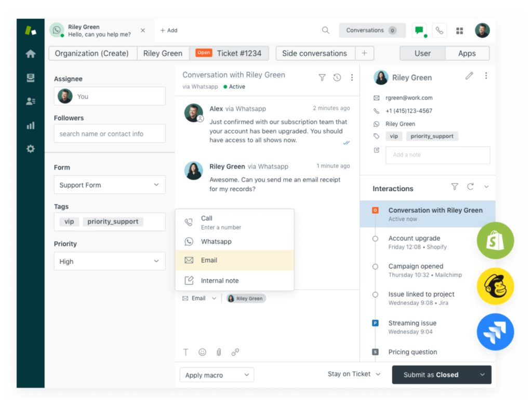Switch to the Apps tab
The image size is (532, 400).
467,53
